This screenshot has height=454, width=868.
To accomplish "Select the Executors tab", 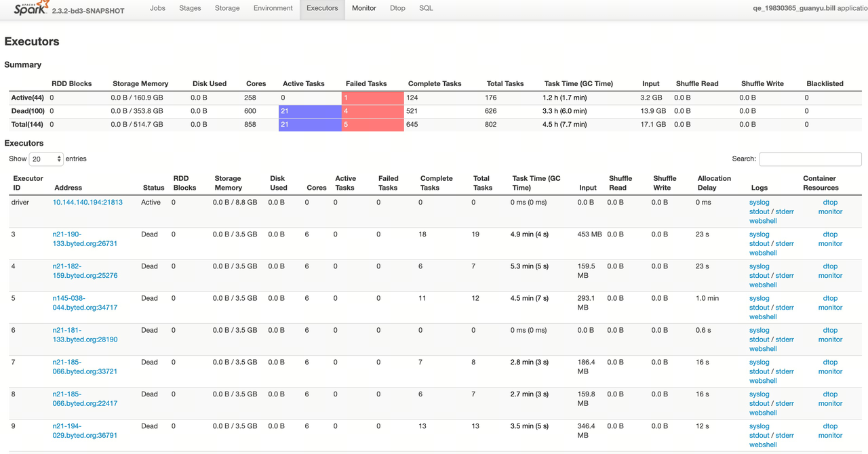I will (322, 8).
